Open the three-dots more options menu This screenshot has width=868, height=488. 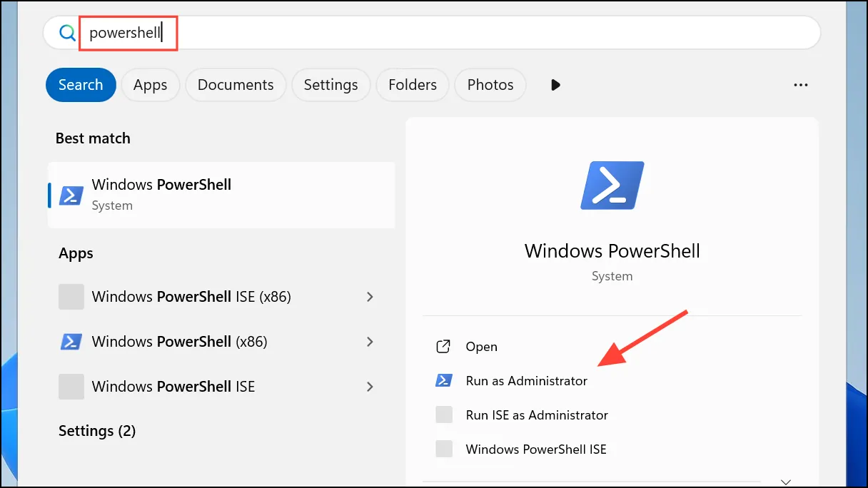[x=801, y=85]
